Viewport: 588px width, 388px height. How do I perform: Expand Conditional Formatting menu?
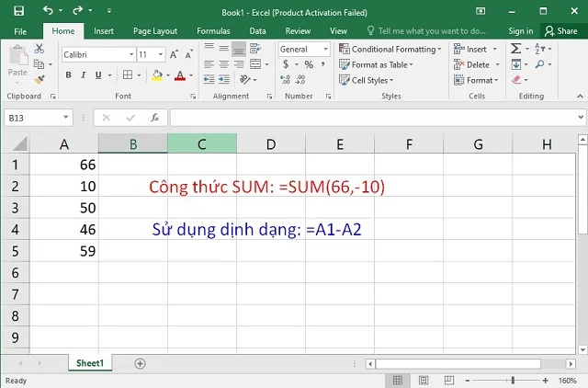390,49
